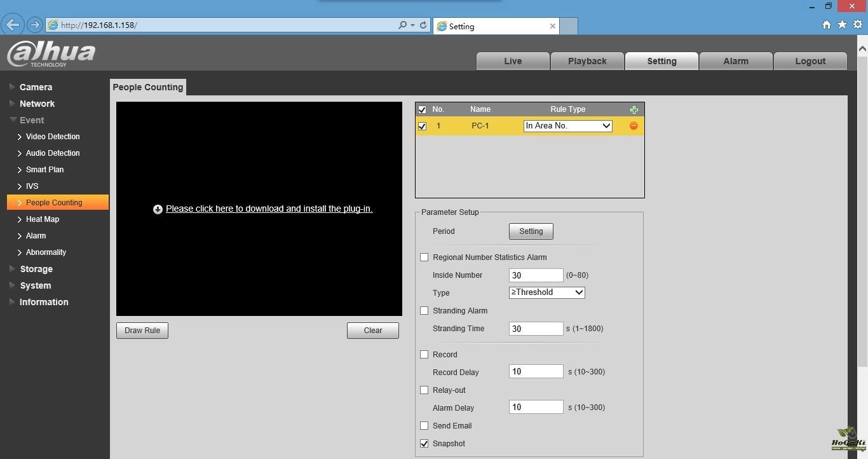Click the page vertical scrollbar
Screen dimensions: 868x459
click(862, 210)
